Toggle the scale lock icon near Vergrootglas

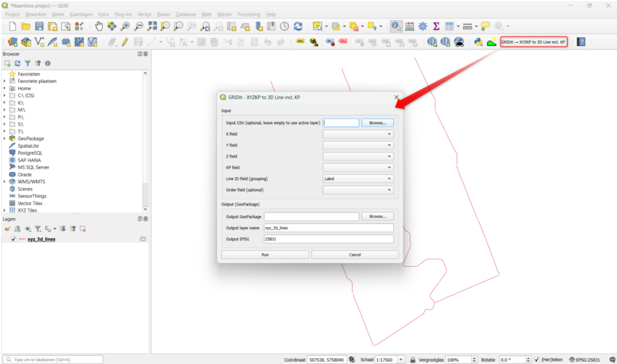(413, 360)
